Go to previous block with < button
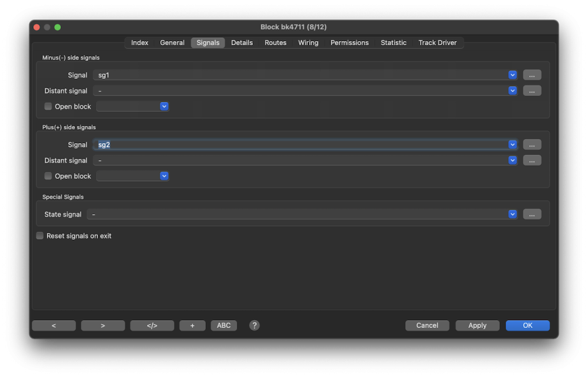 [x=54, y=325]
